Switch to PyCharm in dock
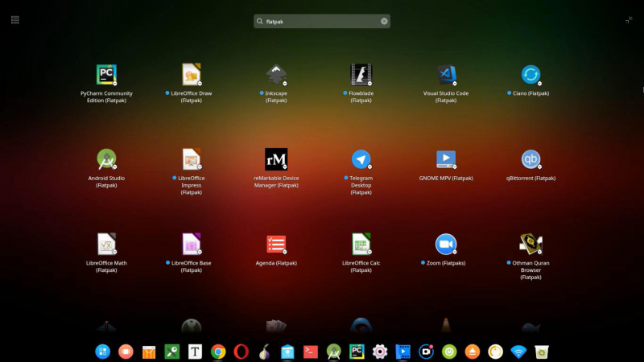Viewport: 644px width, 362px height. click(x=357, y=352)
